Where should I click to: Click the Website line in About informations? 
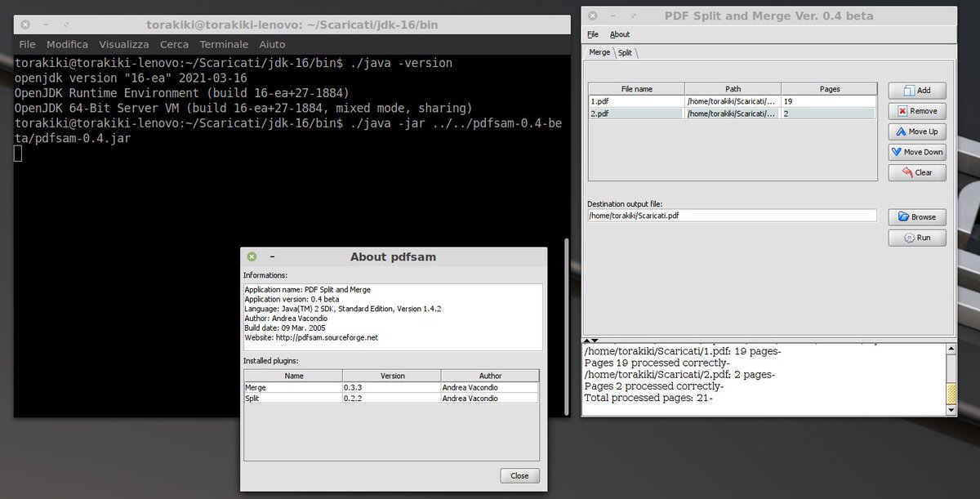pos(311,337)
